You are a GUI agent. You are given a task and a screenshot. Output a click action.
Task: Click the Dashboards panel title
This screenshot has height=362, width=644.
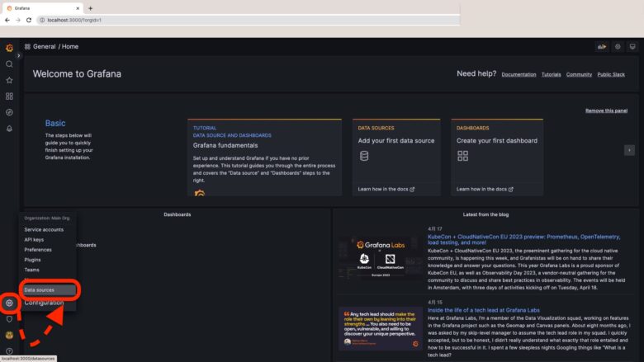177,214
